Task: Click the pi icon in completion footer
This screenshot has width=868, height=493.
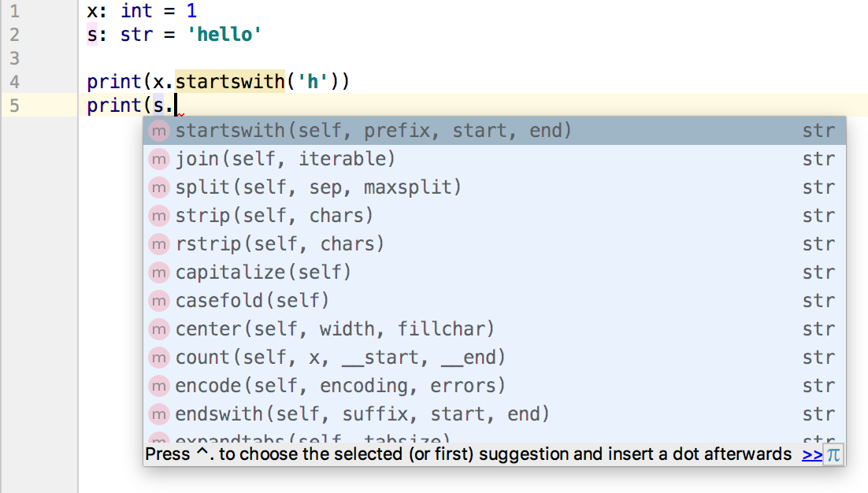Action: 833,454
